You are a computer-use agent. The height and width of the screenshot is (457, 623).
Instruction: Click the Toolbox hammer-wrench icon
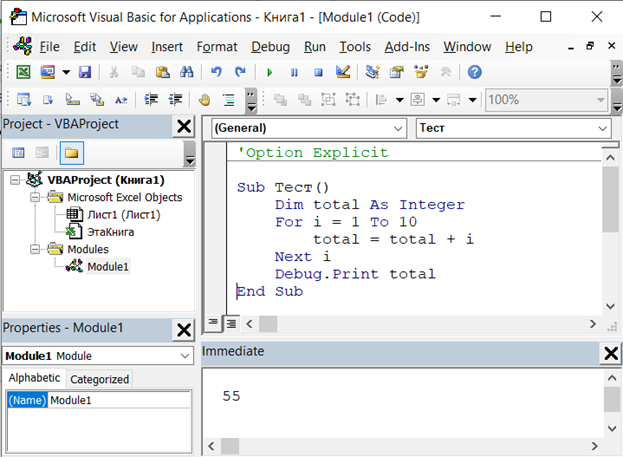(x=446, y=72)
